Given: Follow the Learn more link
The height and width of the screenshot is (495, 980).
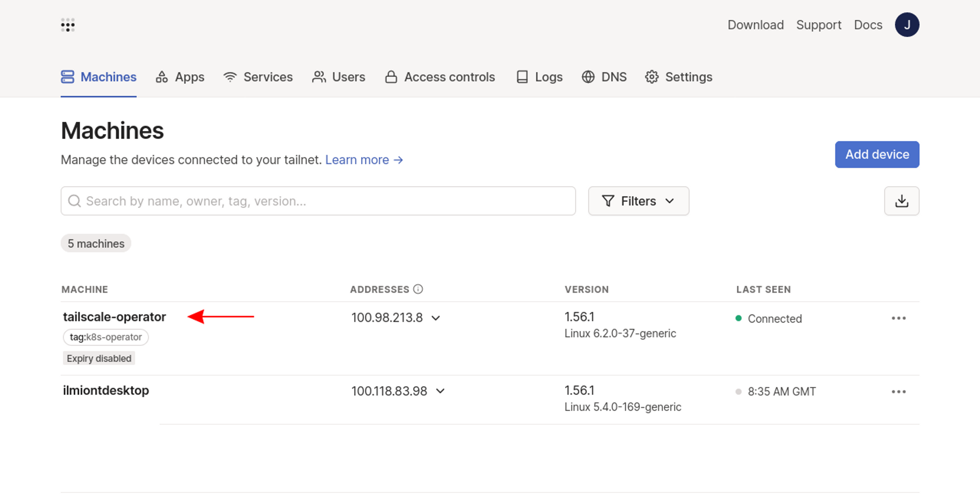Looking at the screenshot, I should coord(364,160).
